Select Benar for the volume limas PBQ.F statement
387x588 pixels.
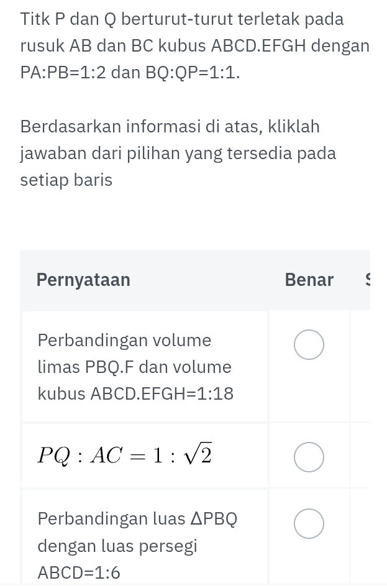pos(309,344)
